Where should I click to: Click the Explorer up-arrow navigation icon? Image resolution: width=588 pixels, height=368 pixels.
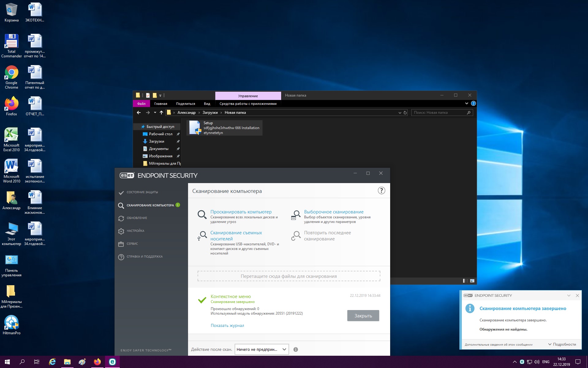pyautogui.click(x=161, y=113)
